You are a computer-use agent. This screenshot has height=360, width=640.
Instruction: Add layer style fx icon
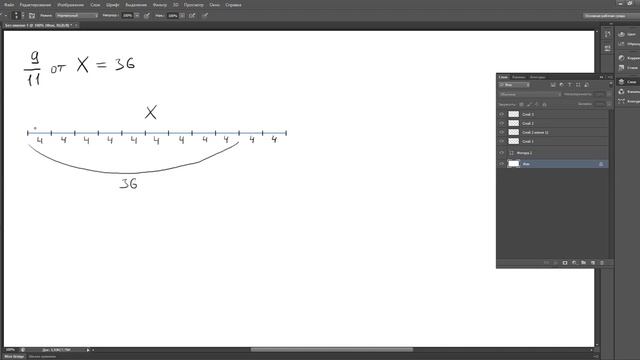[556, 263]
